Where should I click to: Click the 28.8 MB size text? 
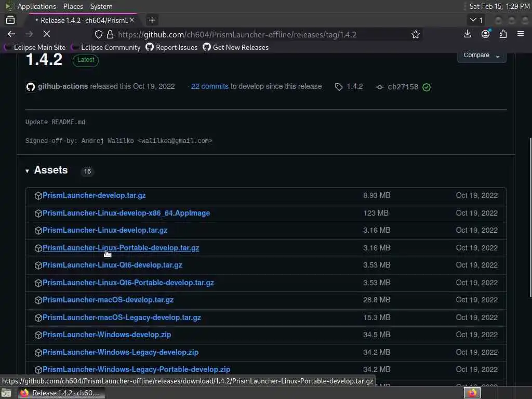click(377, 300)
